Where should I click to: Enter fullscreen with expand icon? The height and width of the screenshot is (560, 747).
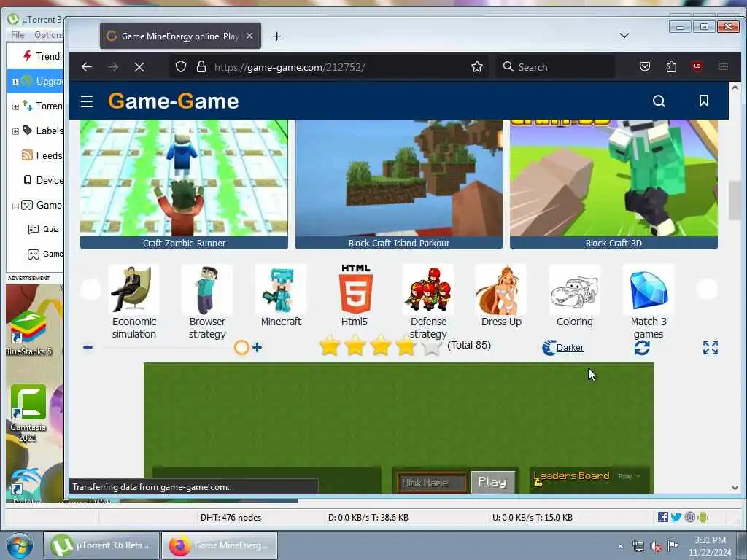tap(711, 348)
